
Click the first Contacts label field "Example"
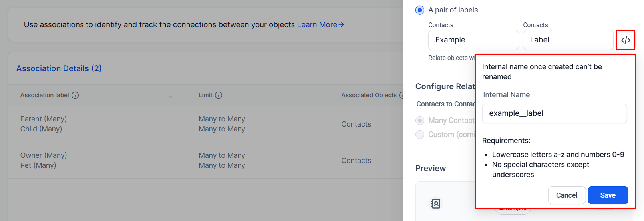click(x=473, y=40)
